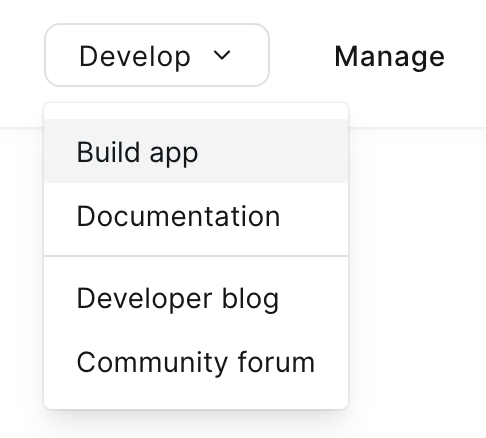This screenshot has height=438, width=486.
Task: Open the Documentation menu entry
Action: [196, 216]
